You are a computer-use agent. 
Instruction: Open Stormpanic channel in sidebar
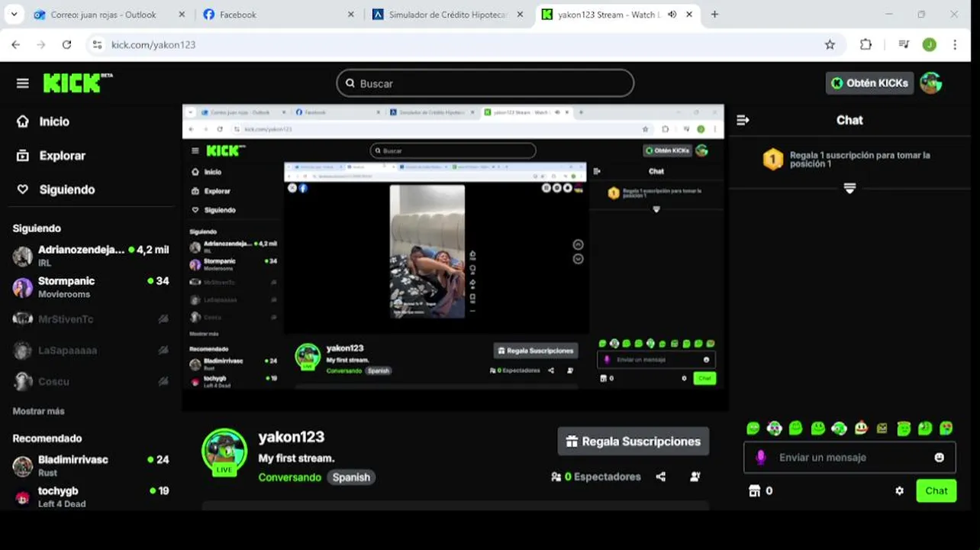coord(90,287)
